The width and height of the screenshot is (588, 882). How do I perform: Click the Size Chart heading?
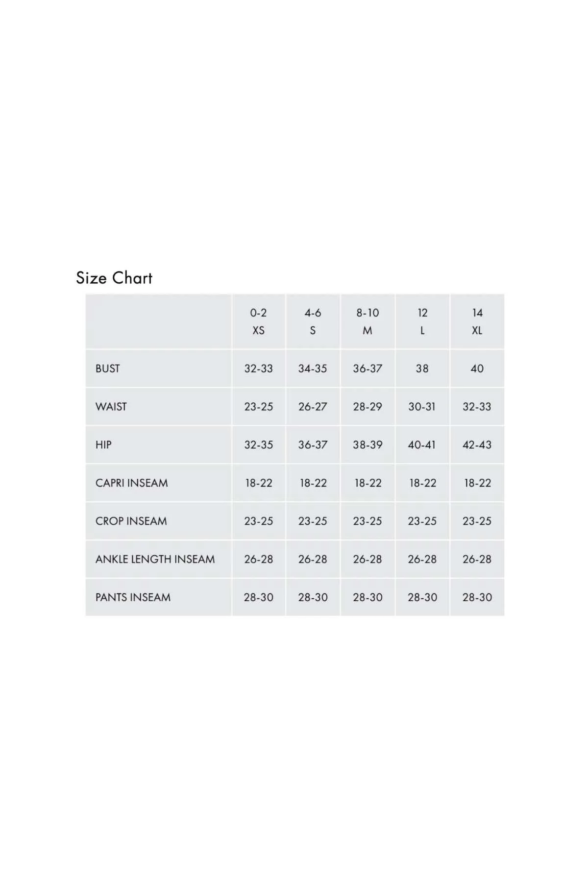pos(114,278)
